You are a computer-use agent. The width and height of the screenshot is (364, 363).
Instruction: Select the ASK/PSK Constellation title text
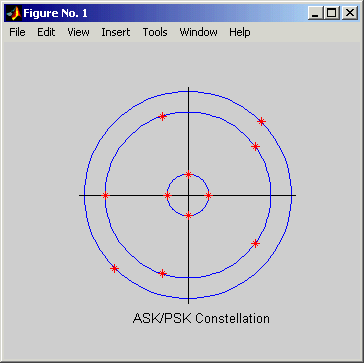click(x=201, y=318)
